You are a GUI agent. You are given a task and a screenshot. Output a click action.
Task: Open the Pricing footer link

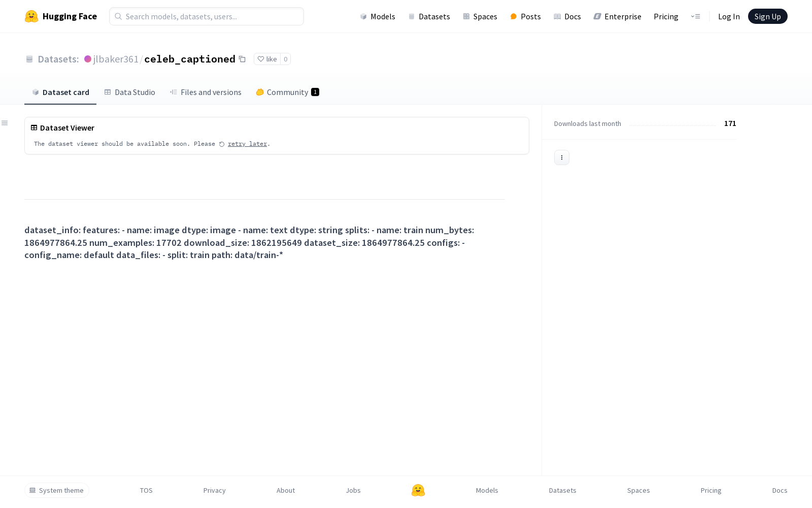(711, 490)
